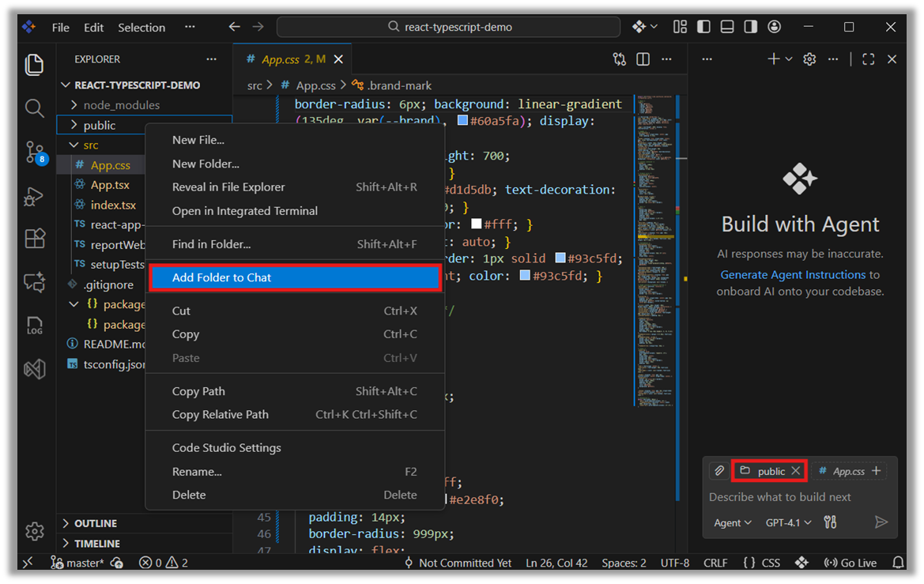Click the send message arrow icon
The height and width of the screenshot is (584, 924).
(x=881, y=522)
